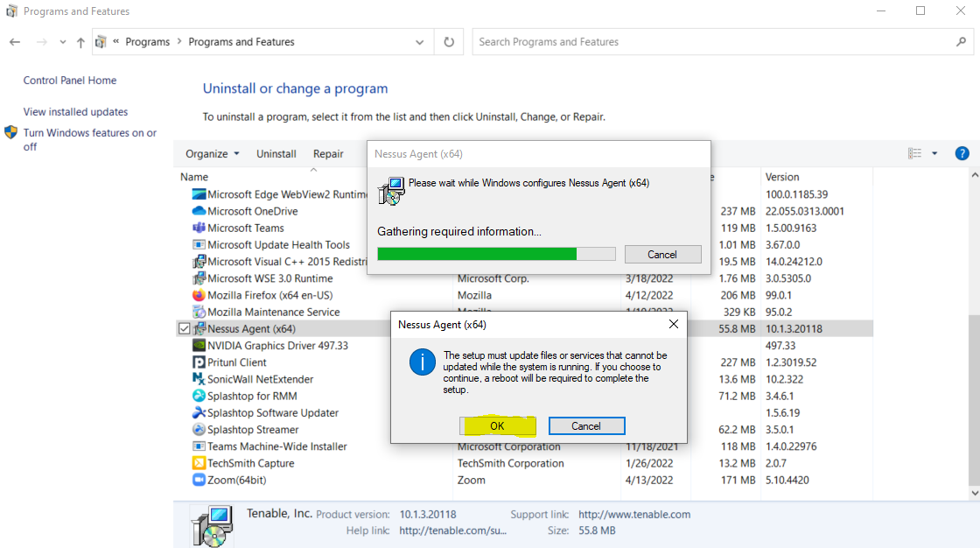Minimize the Programs and Features window
980x548 pixels.
pyautogui.click(x=881, y=11)
